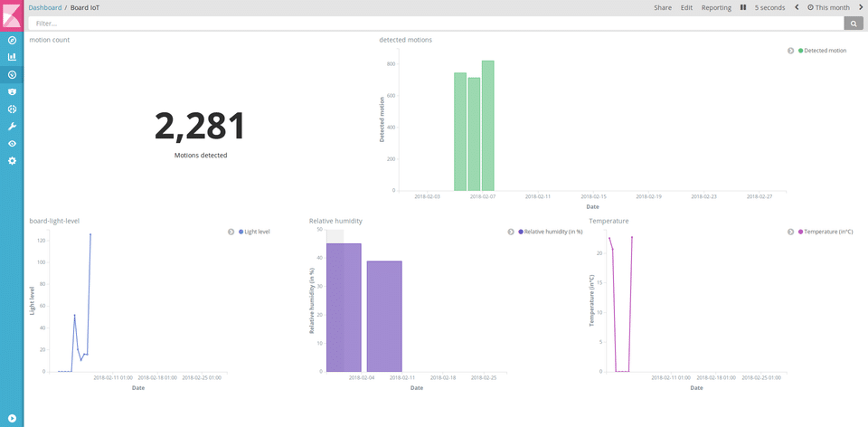Click the Edit dashboard button
This screenshot has width=868, height=427.
pyautogui.click(x=686, y=7)
